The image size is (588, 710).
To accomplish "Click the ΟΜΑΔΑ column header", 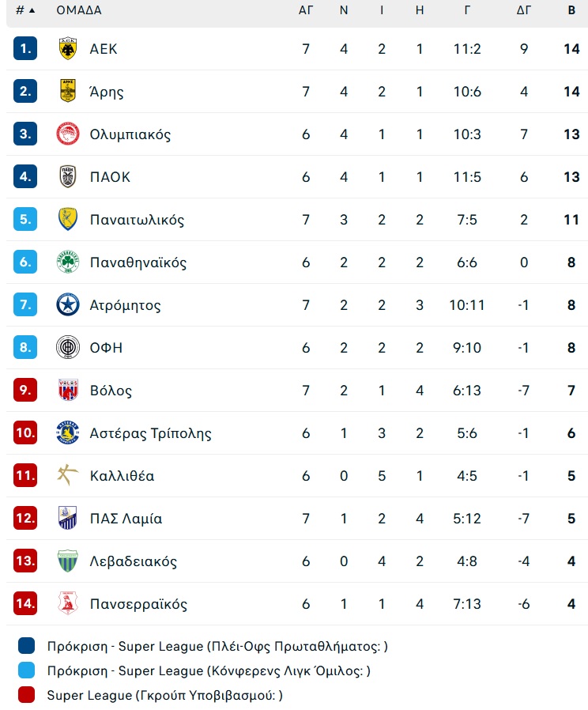I will click(79, 10).
